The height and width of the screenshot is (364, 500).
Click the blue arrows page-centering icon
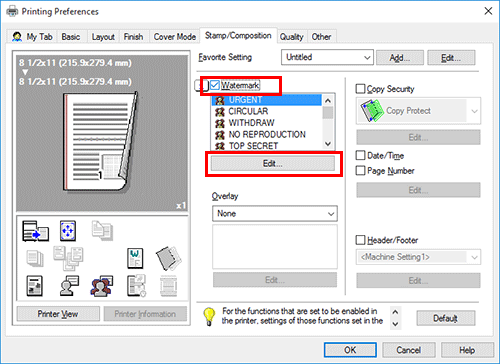(68, 231)
